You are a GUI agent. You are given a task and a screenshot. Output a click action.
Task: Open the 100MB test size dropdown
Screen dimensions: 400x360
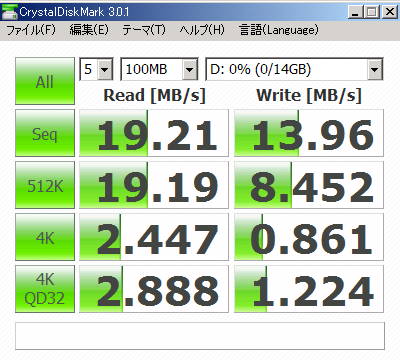point(159,69)
